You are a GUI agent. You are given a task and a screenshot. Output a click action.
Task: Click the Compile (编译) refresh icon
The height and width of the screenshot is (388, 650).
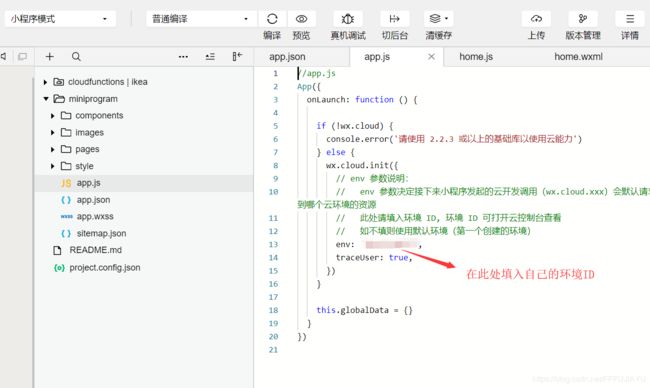pos(272,19)
